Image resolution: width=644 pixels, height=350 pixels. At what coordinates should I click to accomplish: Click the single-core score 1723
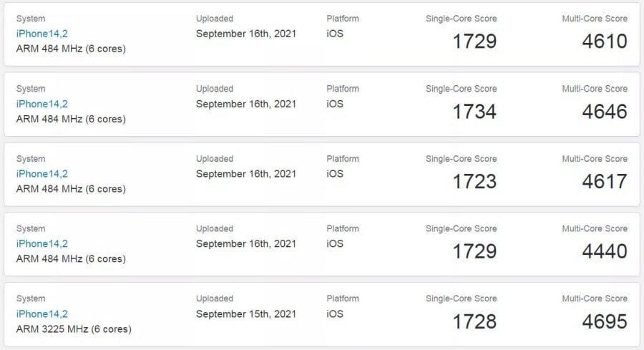pos(474,182)
